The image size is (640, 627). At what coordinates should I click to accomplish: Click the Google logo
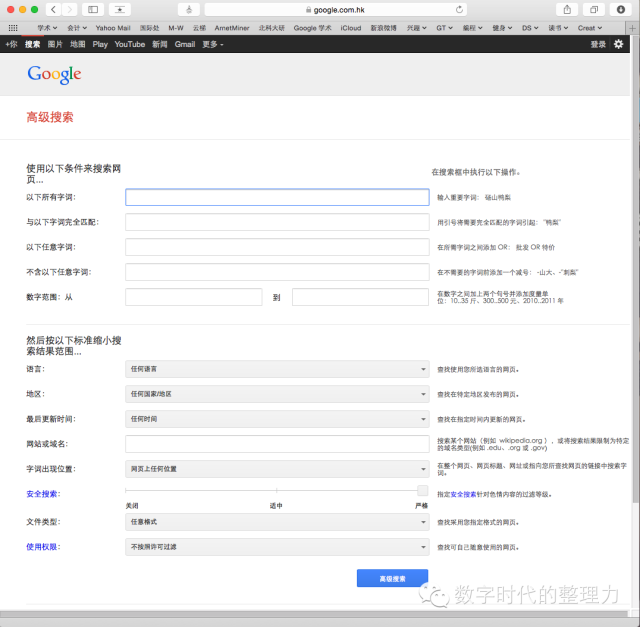coord(54,74)
